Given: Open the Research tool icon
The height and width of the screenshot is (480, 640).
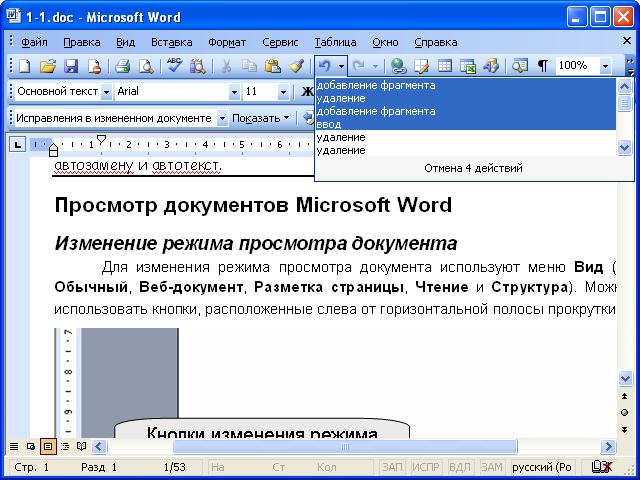Looking at the screenshot, I should pyautogui.click(x=198, y=66).
